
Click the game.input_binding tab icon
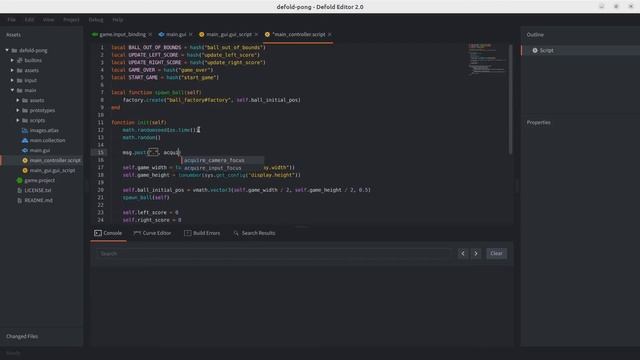point(95,35)
